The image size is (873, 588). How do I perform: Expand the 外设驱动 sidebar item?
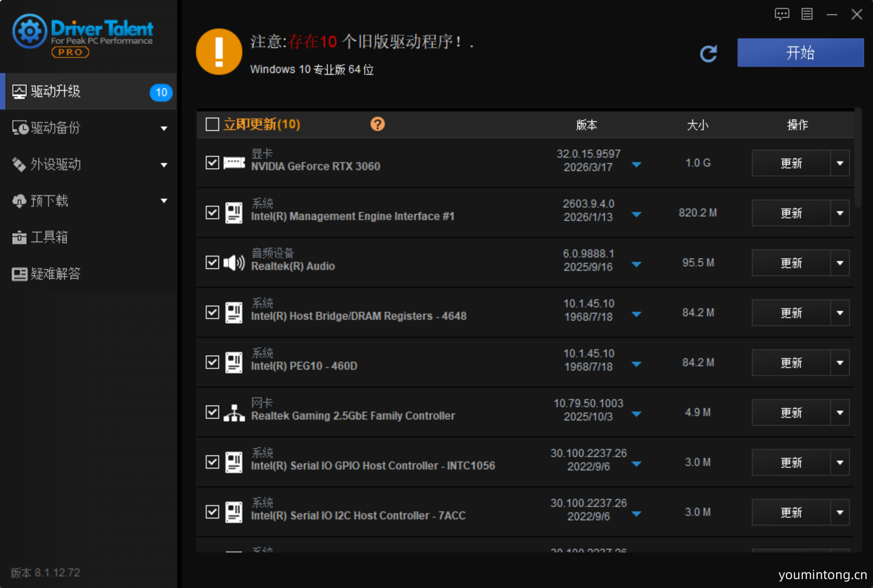(55, 165)
